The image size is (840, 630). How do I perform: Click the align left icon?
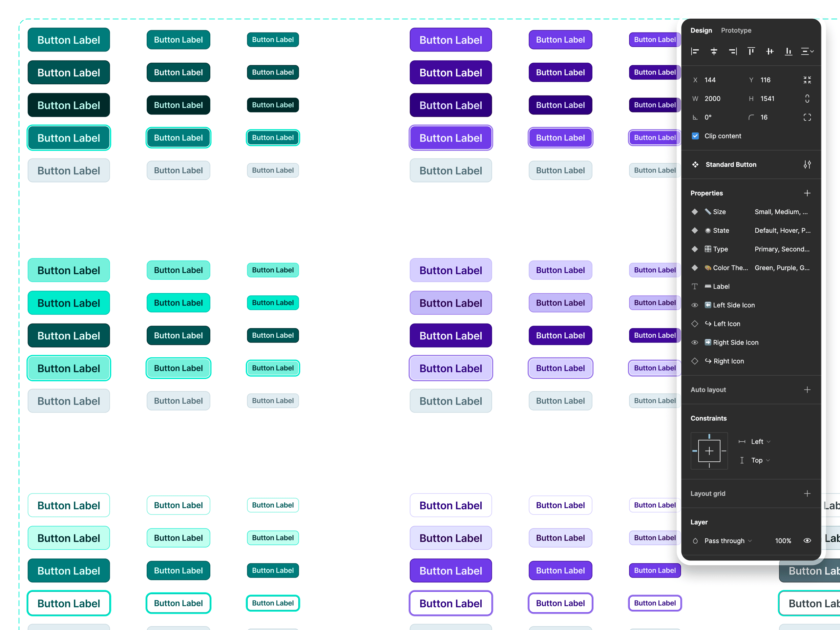(x=695, y=51)
